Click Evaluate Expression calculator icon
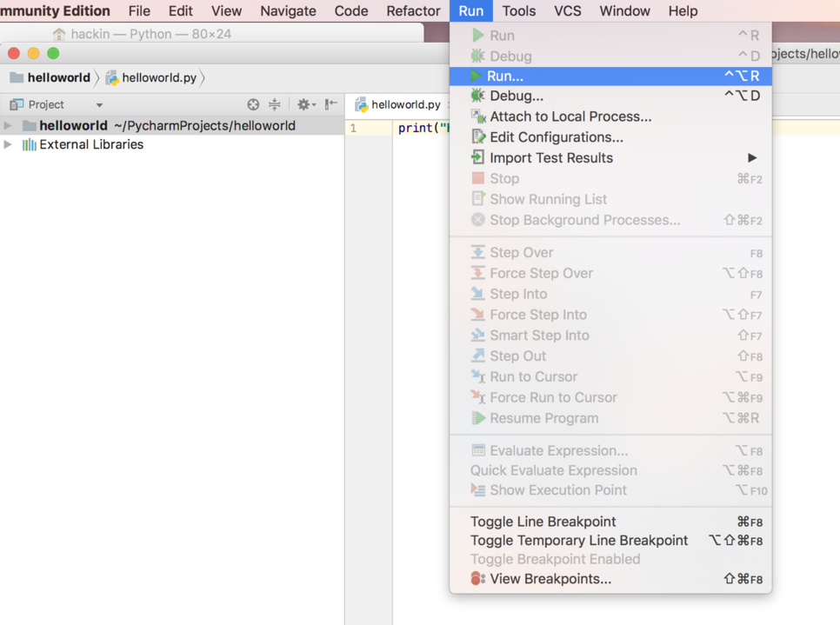 point(478,450)
